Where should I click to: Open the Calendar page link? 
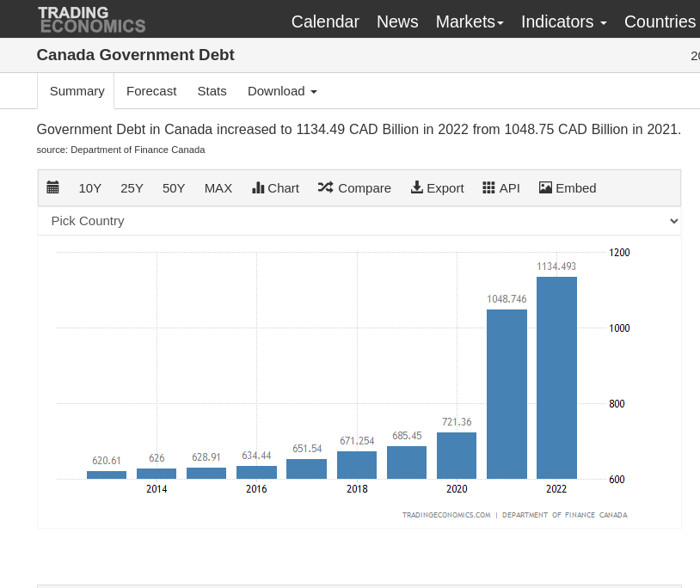click(325, 21)
